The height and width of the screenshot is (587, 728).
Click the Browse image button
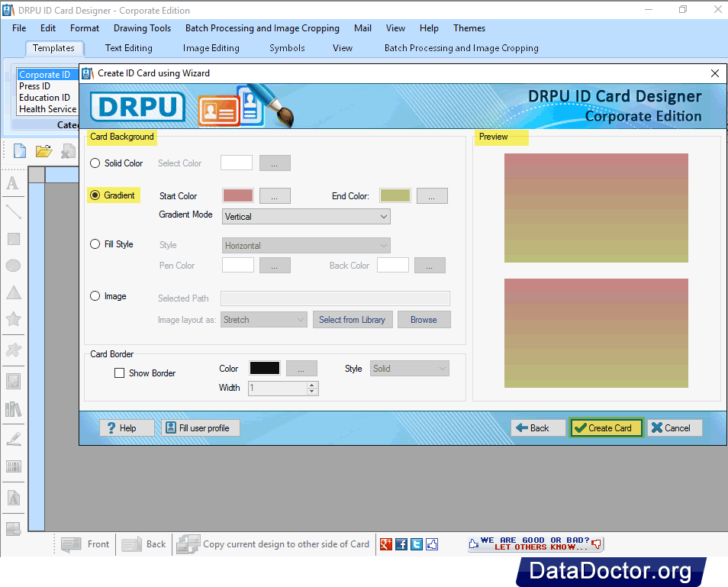[424, 320]
